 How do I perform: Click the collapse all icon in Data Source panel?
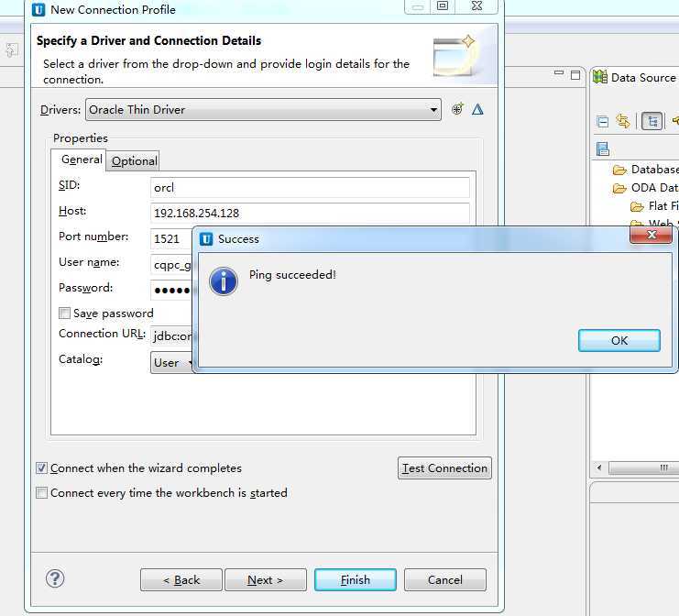602,122
